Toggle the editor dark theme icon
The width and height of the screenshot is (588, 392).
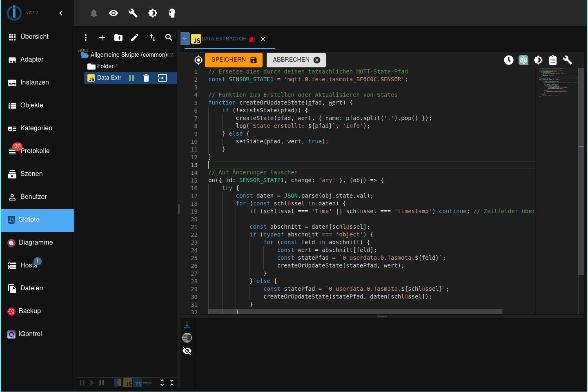(x=538, y=60)
